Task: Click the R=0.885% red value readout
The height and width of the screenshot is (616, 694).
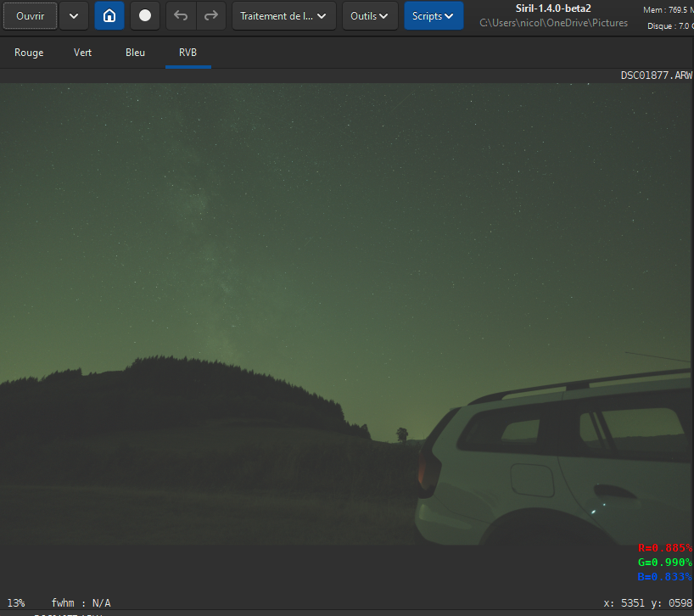Action: click(665, 548)
